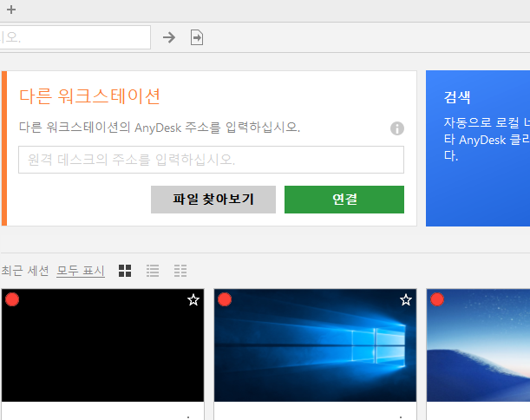This screenshot has height=420, width=530.
Task: Open menu dots of Windows session
Action: tap(401, 418)
